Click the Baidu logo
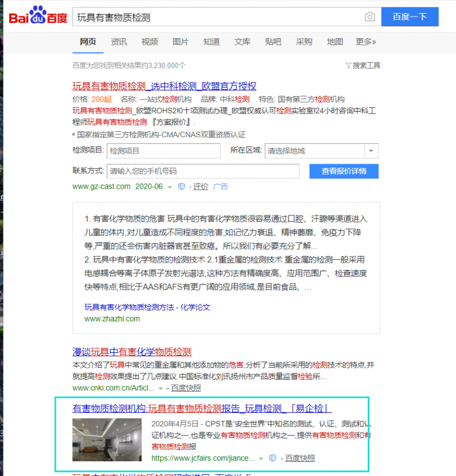Viewport: 456px width, 476px height. click(x=38, y=16)
